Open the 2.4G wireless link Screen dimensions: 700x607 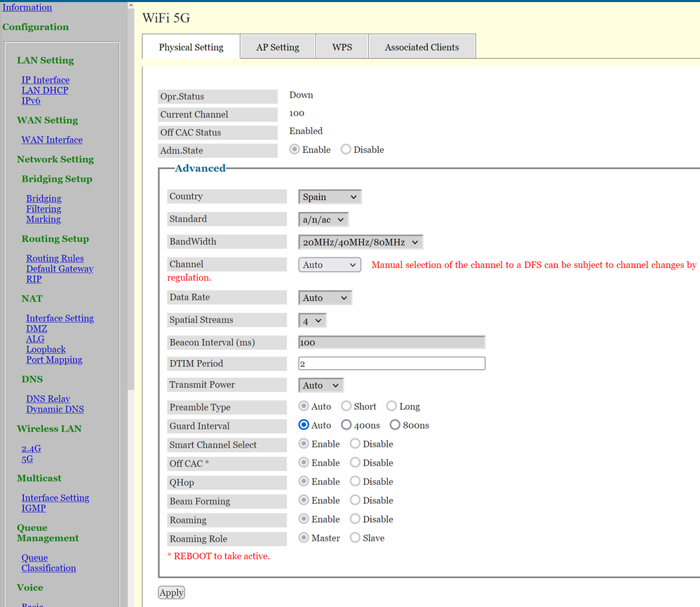click(x=31, y=448)
